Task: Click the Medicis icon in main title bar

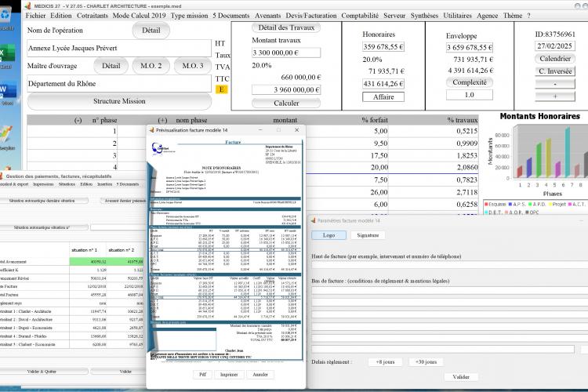Action: (27, 5)
